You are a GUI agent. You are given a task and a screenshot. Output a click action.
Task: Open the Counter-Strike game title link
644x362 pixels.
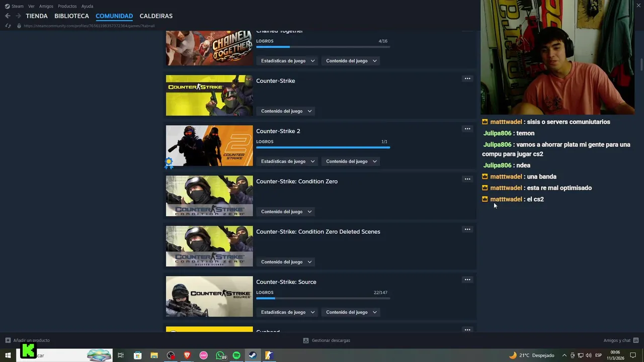pos(276,81)
